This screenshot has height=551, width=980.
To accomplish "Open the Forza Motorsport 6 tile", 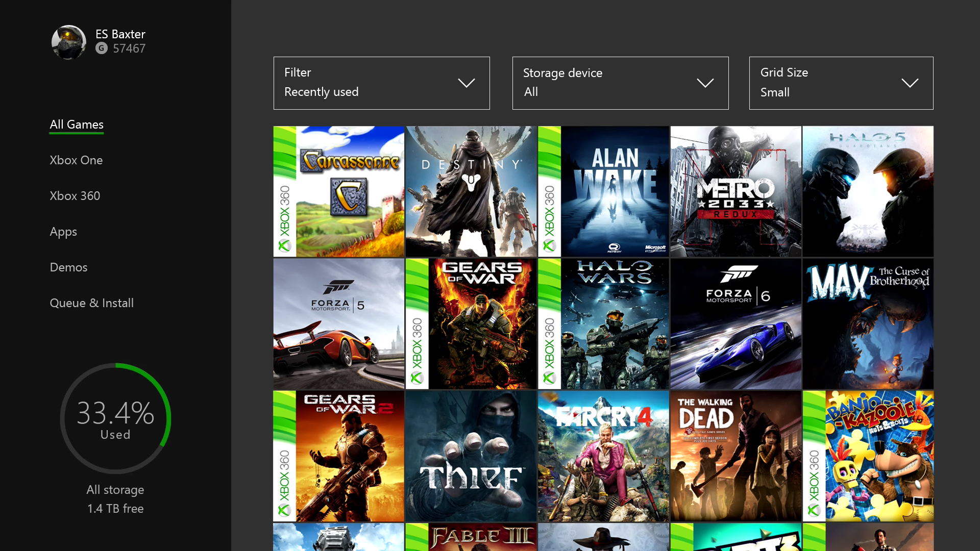I will (736, 324).
